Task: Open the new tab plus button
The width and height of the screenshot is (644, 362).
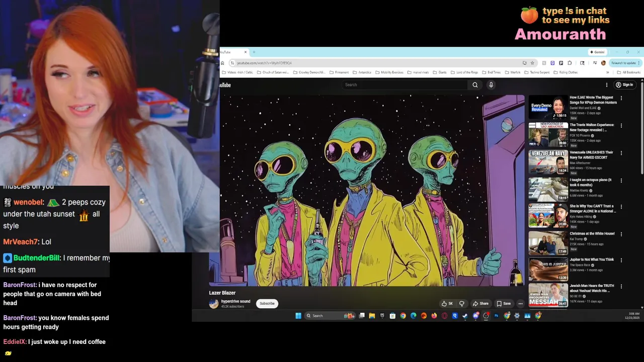Action: pos(254,52)
